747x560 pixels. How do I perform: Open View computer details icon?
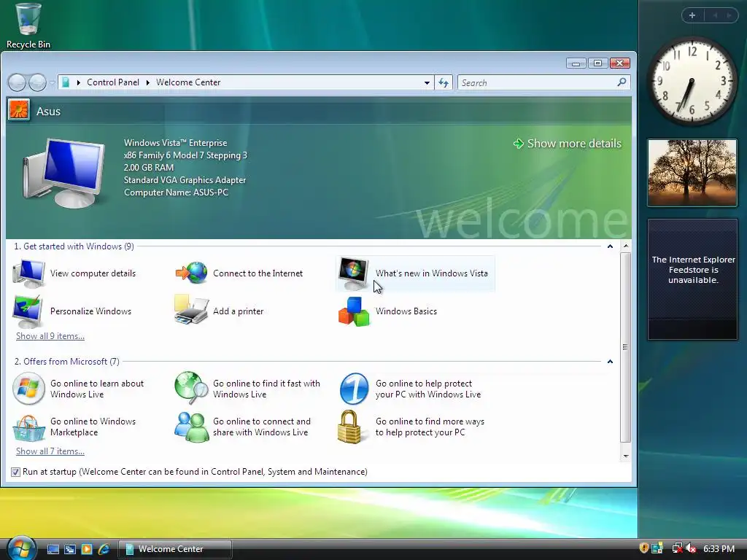tap(29, 273)
